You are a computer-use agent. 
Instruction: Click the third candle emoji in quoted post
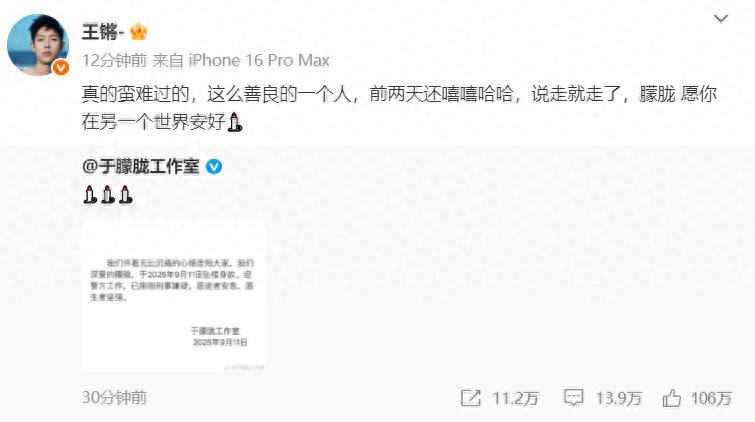[x=125, y=194]
